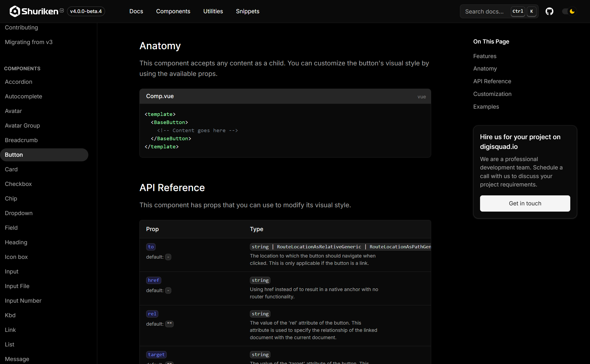Open Message component page

17,359
